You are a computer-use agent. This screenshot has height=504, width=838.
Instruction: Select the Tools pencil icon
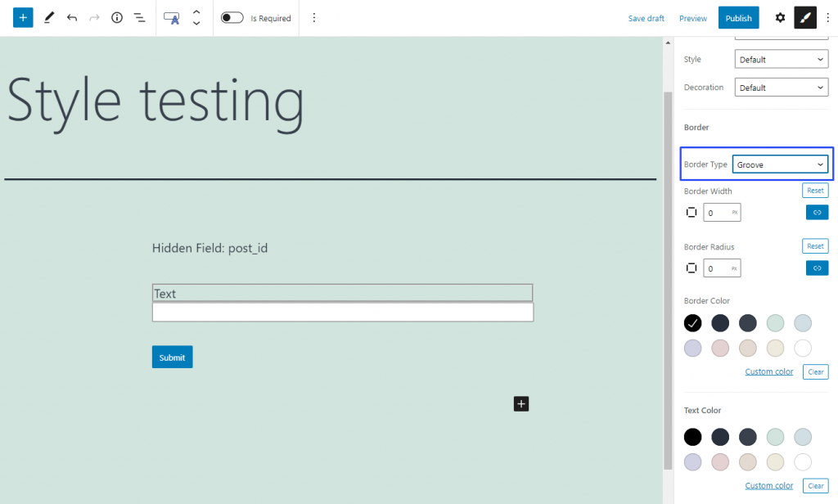point(48,18)
